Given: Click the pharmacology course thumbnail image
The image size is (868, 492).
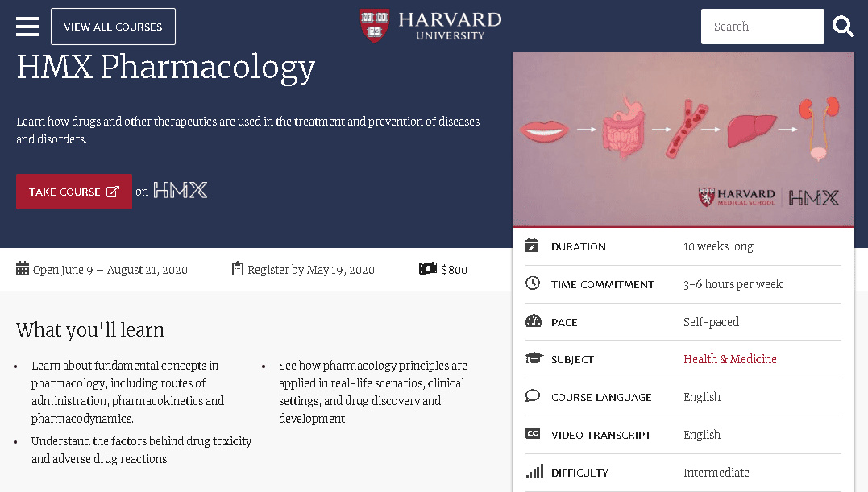Looking at the screenshot, I should 683,139.
